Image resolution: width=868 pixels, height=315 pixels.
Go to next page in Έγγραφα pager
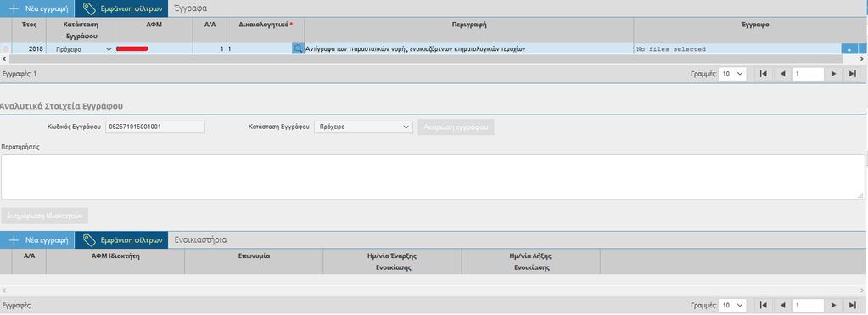833,74
